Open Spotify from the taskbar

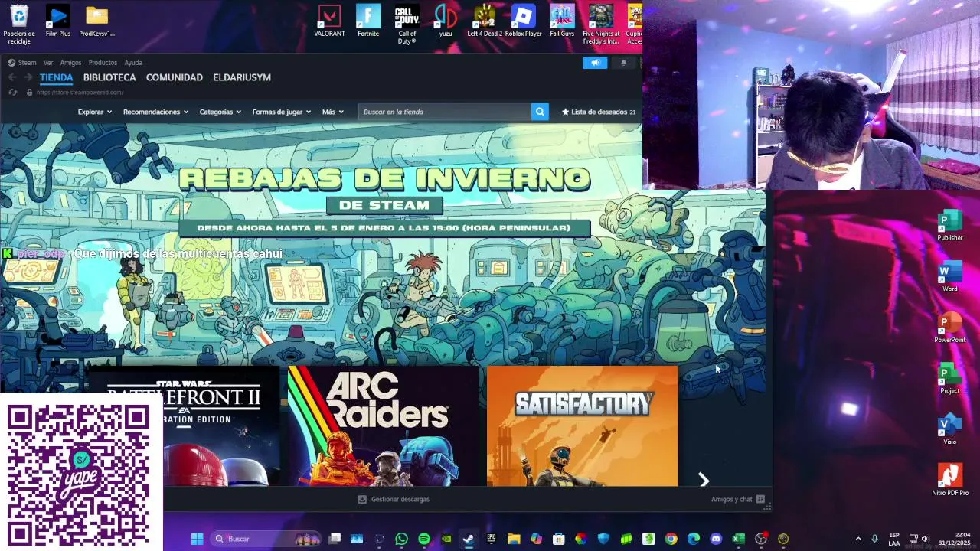(x=424, y=539)
